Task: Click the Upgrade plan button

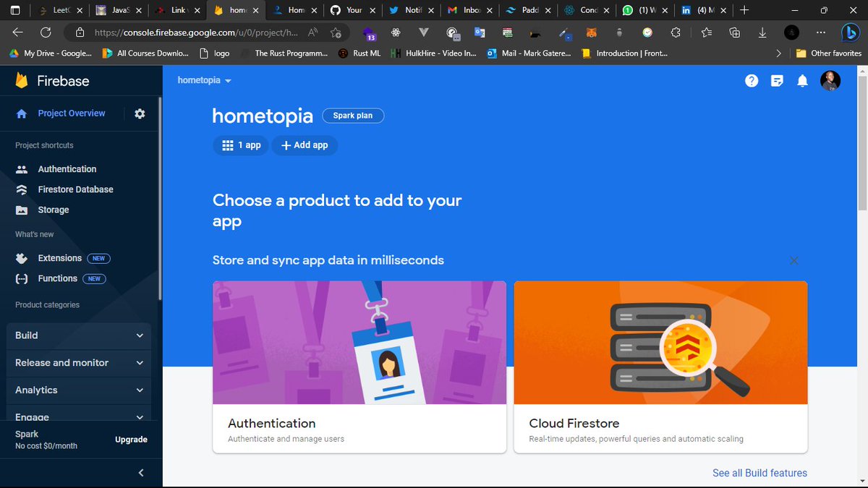Action: click(x=131, y=440)
